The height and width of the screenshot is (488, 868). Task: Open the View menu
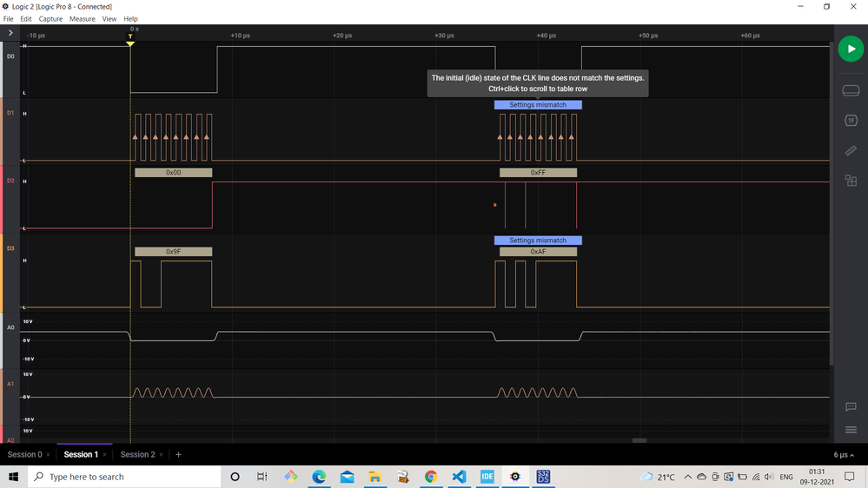coord(109,19)
